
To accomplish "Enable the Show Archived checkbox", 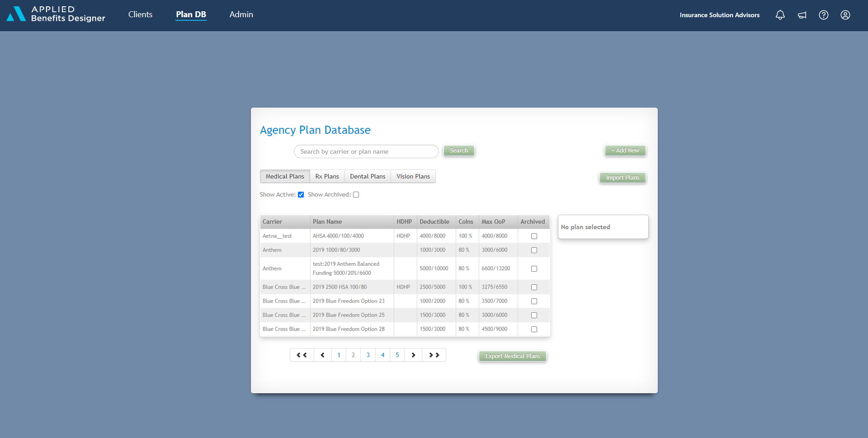I will click(356, 195).
